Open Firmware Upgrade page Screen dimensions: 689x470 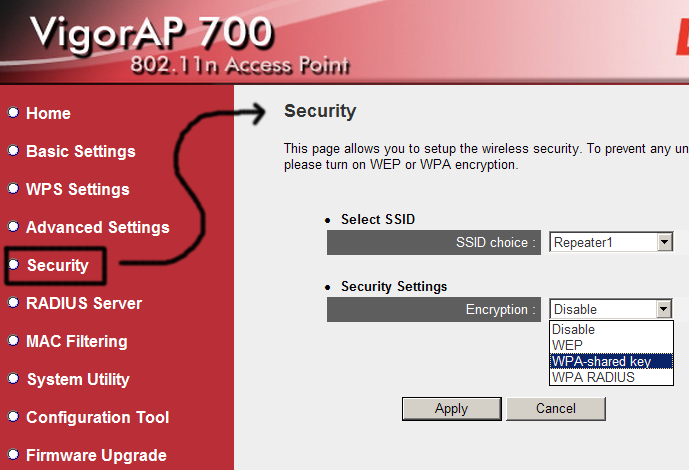coord(96,455)
